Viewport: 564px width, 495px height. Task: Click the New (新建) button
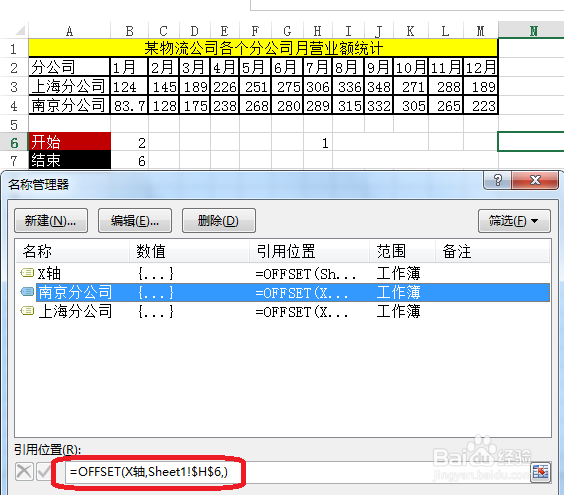click(51, 221)
